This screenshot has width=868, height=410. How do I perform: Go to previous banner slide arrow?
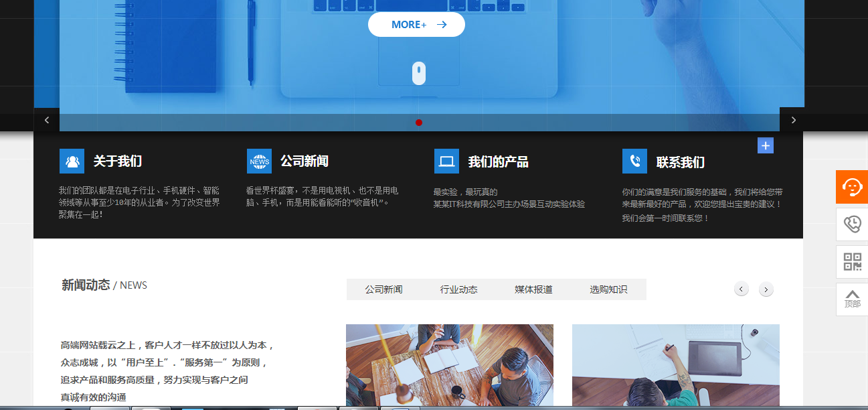47,120
